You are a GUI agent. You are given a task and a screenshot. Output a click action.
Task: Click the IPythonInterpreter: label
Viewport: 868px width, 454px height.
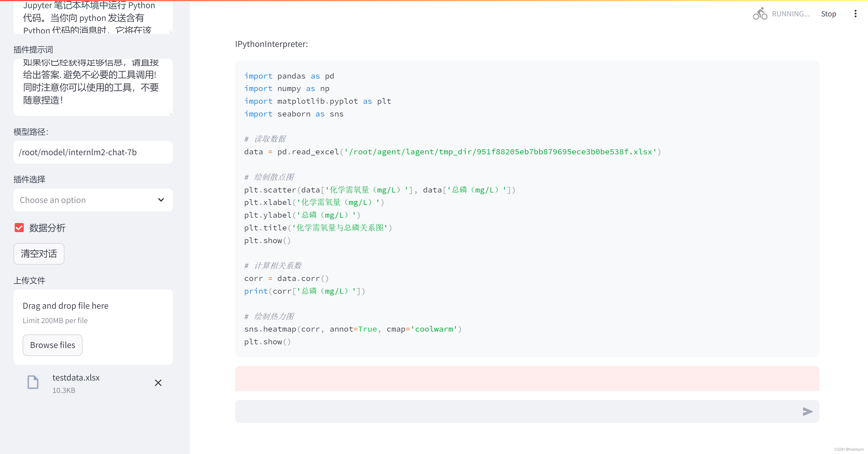tap(272, 44)
